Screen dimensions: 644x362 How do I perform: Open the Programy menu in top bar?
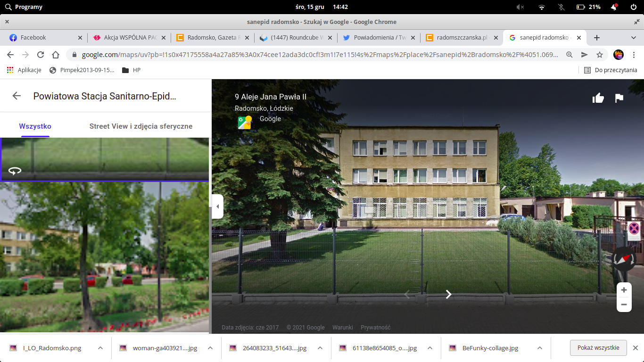[24, 7]
